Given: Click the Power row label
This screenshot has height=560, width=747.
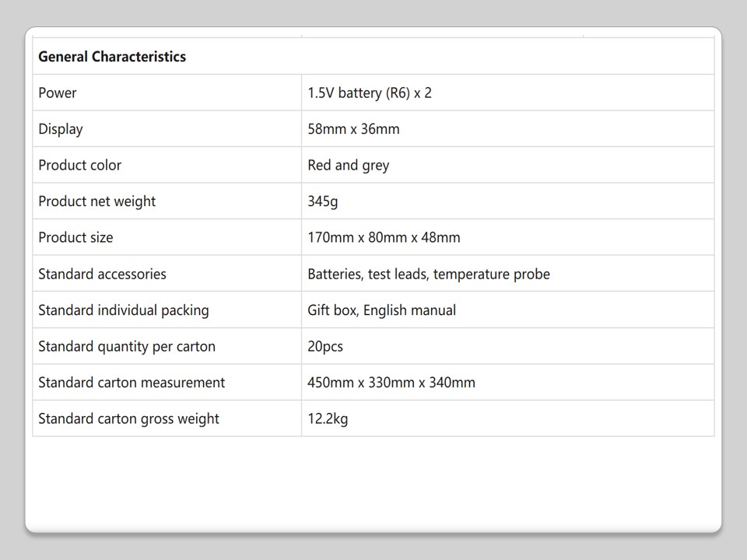Looking at the screenshot, I should pos(58,93).
